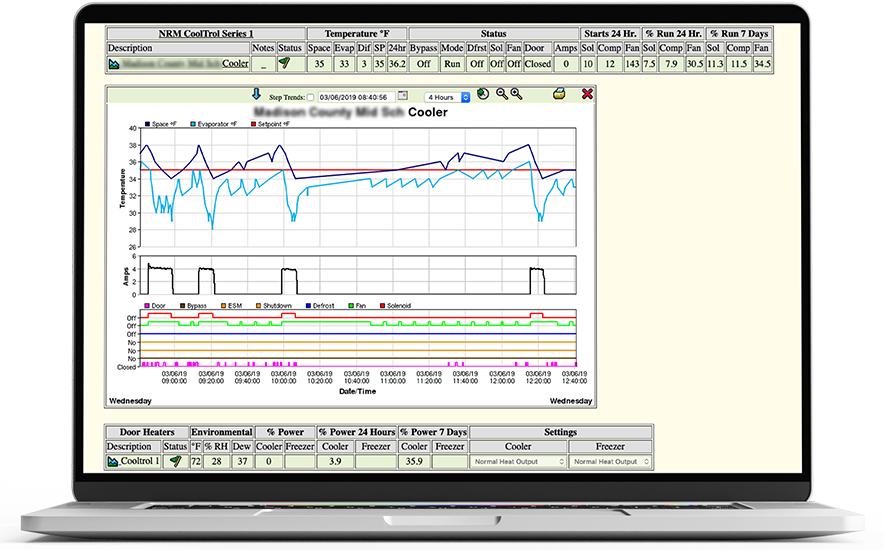Select the 24hr temperature value 36.2
The width and height of the screenshot is (884, 550).
click(397, 64)
